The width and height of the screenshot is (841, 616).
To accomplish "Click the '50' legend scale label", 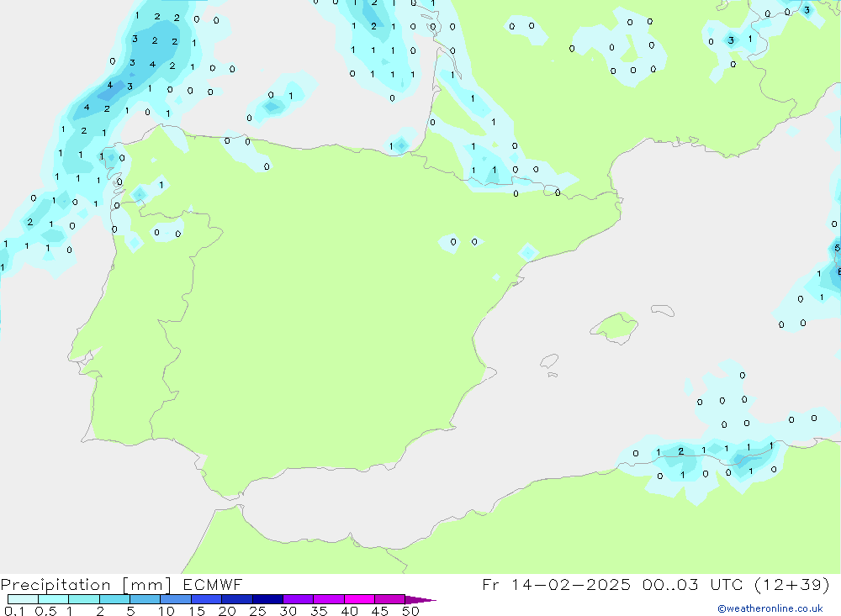I will (410, 611).
